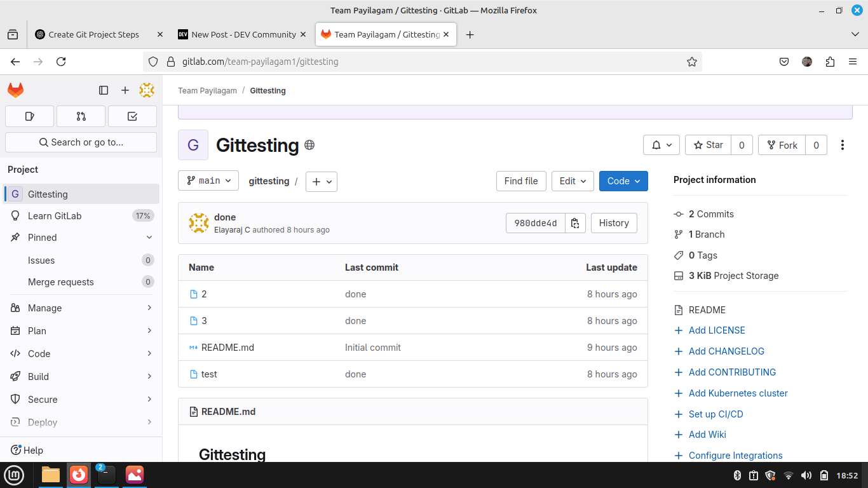
Task: Bookmark this page with the star icon
Action: [x=692, y=62]
